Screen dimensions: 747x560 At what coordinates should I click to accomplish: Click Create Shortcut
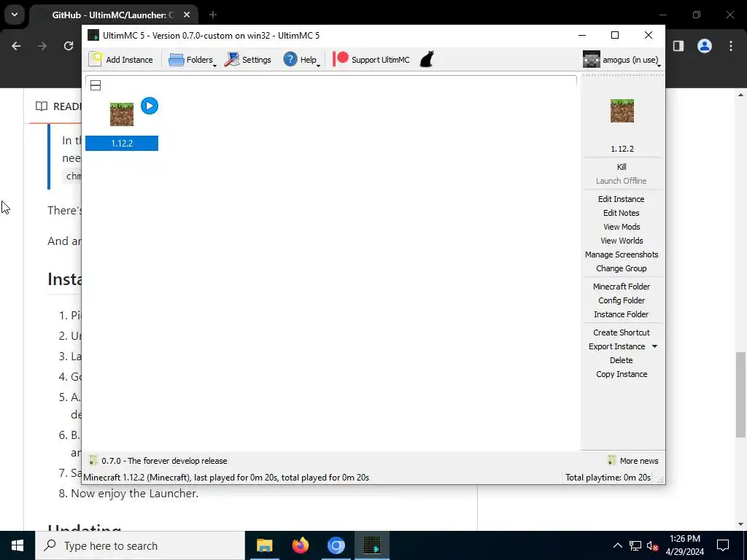(x=622, y=332)
